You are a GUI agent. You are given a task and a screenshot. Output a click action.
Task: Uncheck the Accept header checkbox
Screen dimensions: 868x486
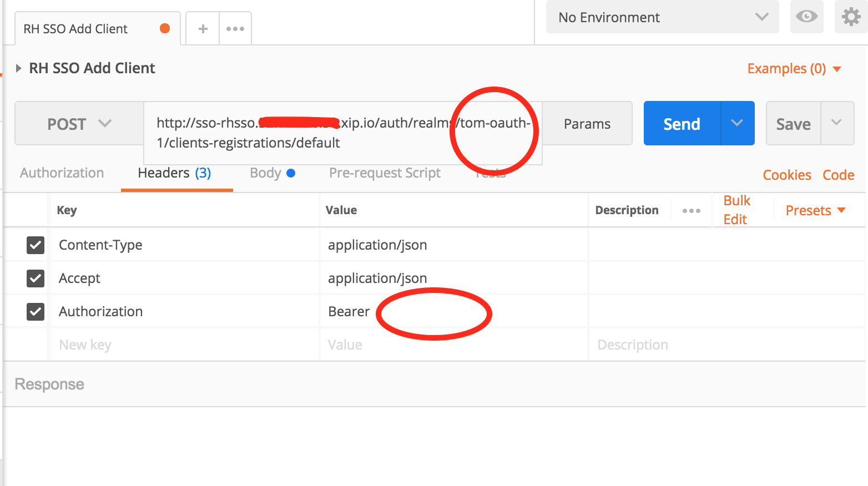[36, 278]
